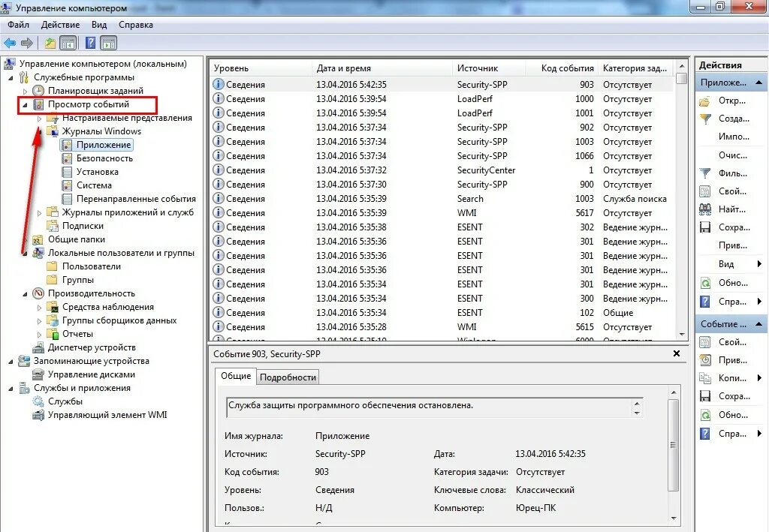Click the Общие папки shared folder icon
This screenshot has width=769, height=532.
pyautogui.click(x=38, y=239)
